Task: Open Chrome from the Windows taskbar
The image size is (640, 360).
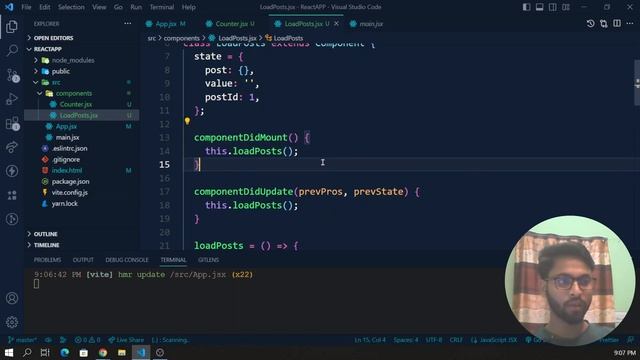Action: point(103,353)
